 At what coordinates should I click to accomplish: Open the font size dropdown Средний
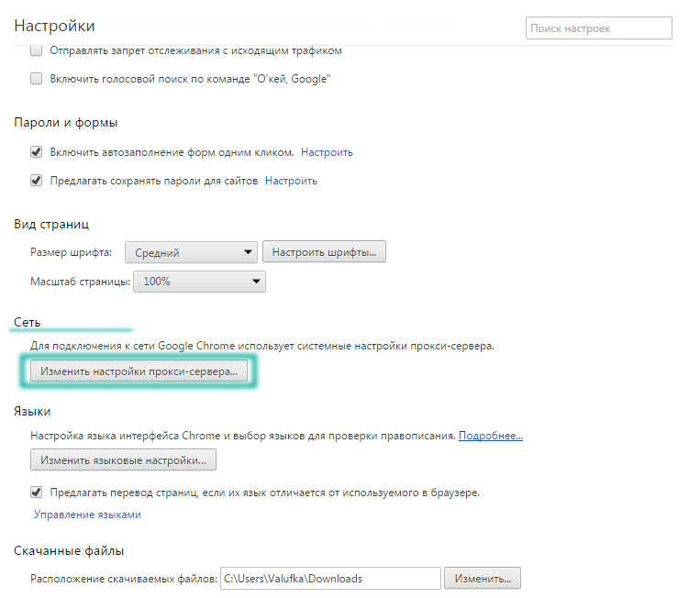tap(191, 252)
